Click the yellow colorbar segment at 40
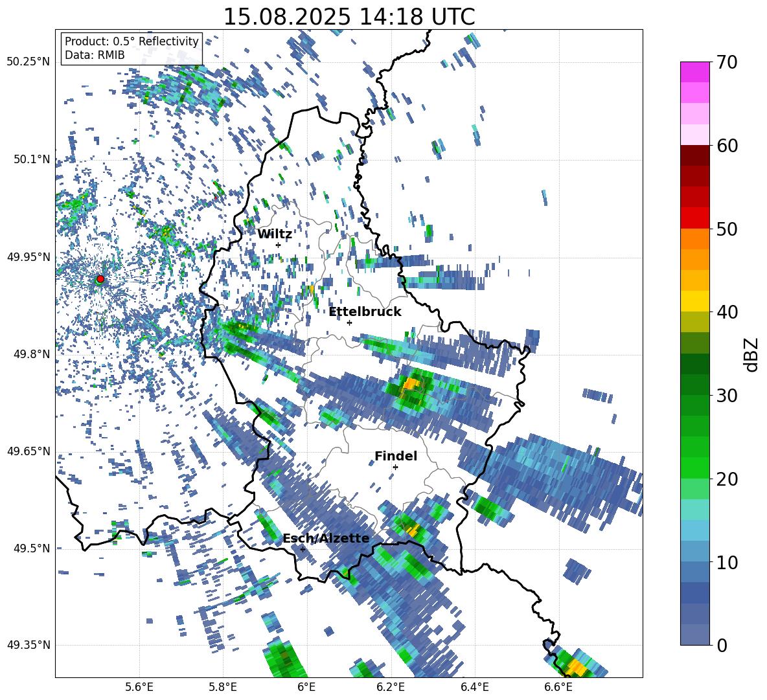The image size is (767, 700). pos(694,301)
